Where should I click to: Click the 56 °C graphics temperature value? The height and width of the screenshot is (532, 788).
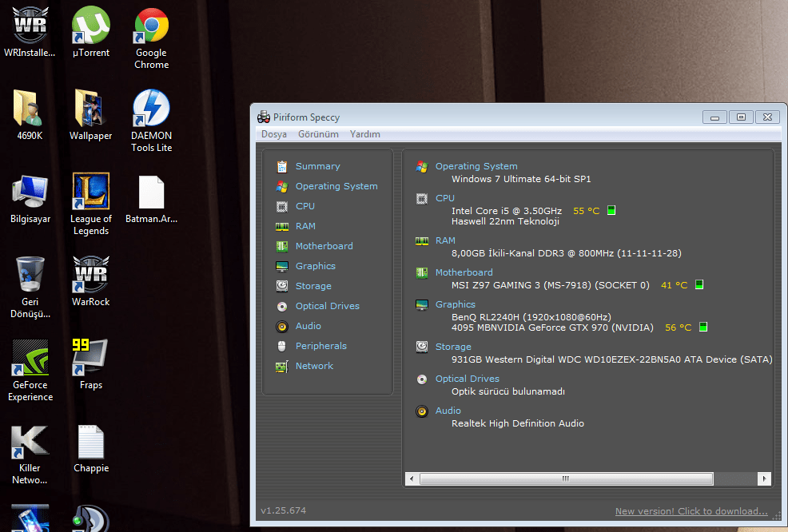click(x=678, y=328)
